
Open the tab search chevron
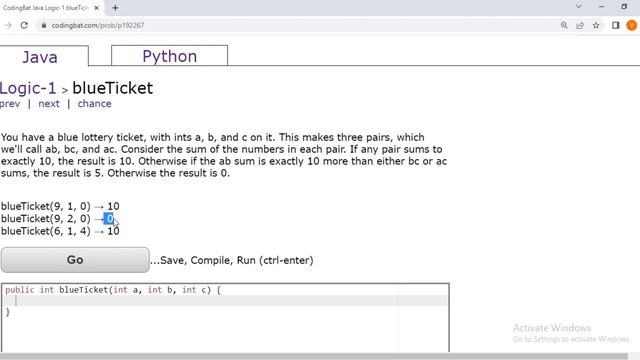[579, 7]
